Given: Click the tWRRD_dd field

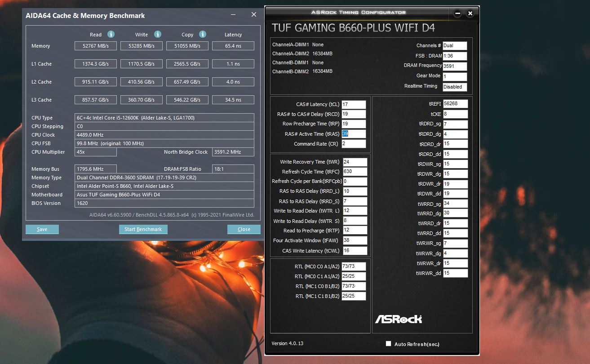Looking at the screenshot, I should (x=456, y=233).
